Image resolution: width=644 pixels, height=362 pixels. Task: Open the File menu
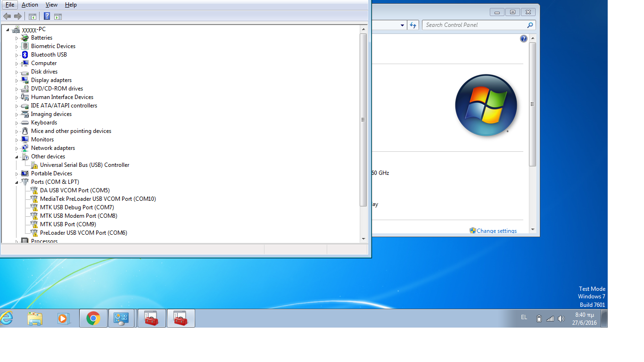coord(10,5)
